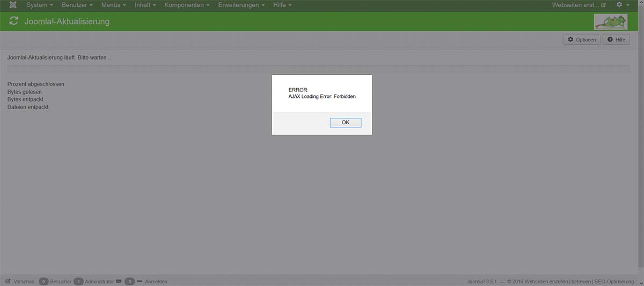Expand the System dropdown menu
This screenshot has height=286, width=644.
tap(39, 5)
